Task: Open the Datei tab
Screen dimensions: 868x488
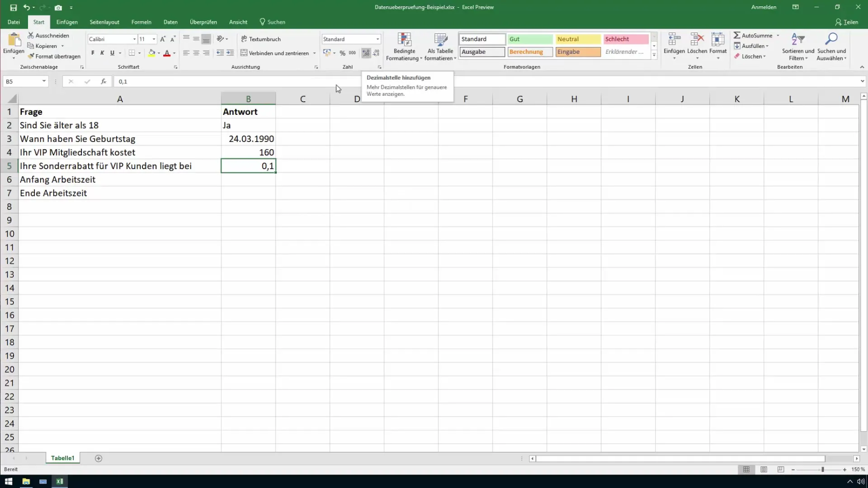Action: coord(14,22)
